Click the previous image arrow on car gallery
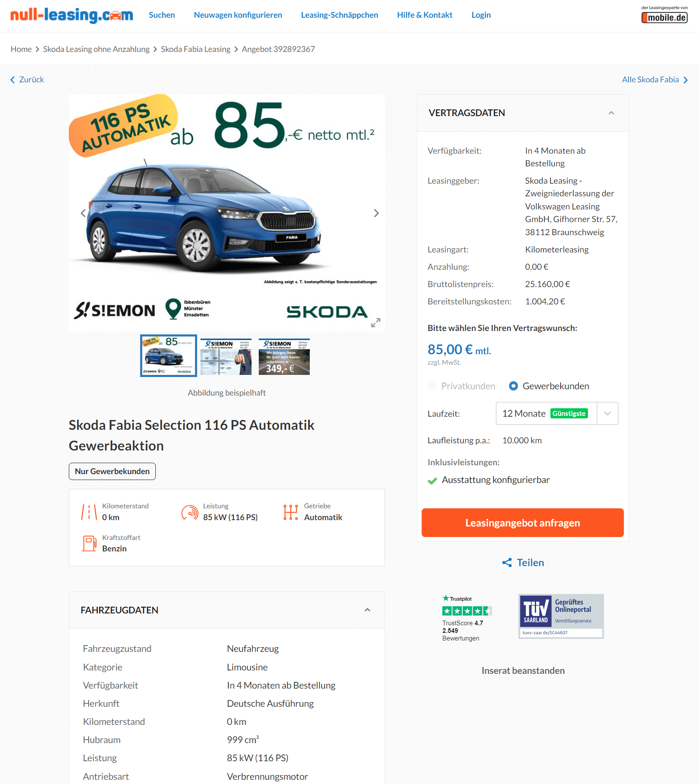 [83, 213]
